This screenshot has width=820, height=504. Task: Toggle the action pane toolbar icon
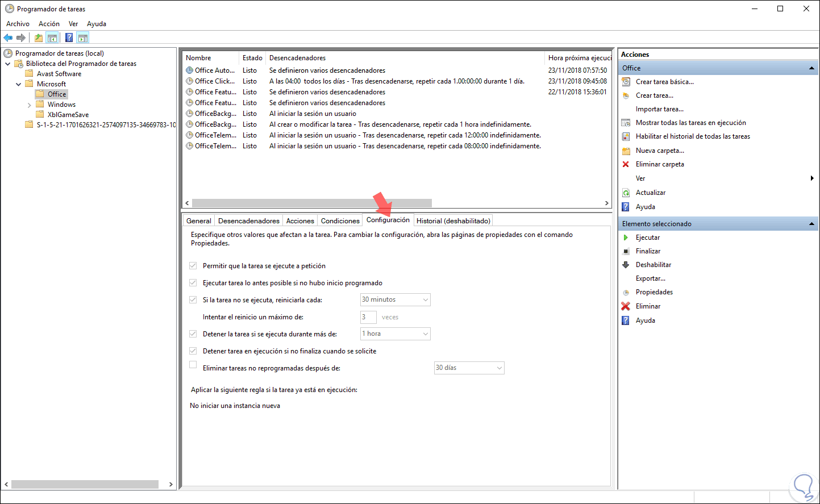[x=83, y=38]
